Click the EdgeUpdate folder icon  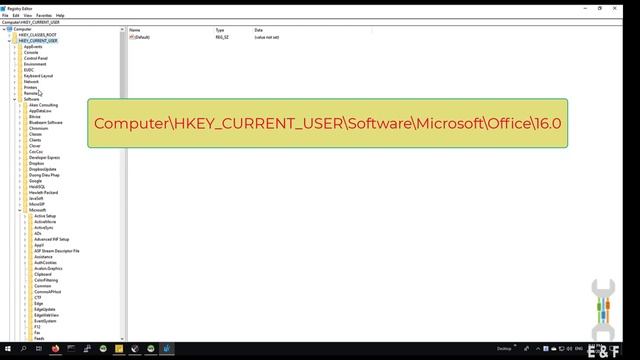pyautogui.click(x=31, y=309)
